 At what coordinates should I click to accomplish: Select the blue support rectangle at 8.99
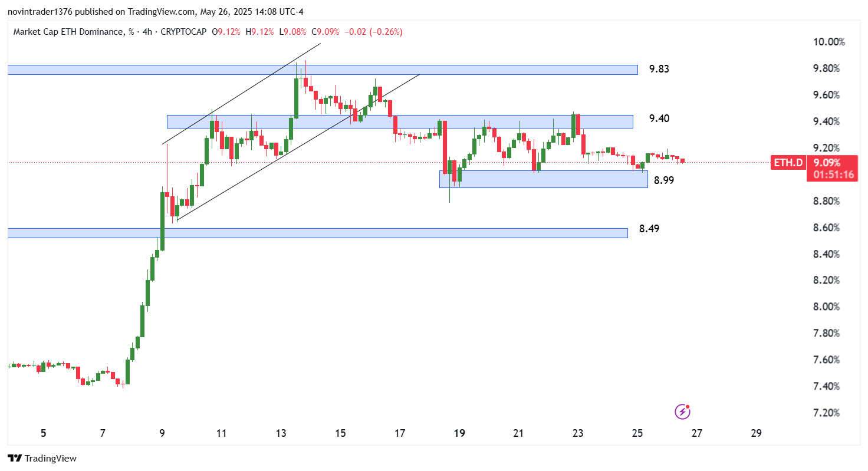click(543, 179)
